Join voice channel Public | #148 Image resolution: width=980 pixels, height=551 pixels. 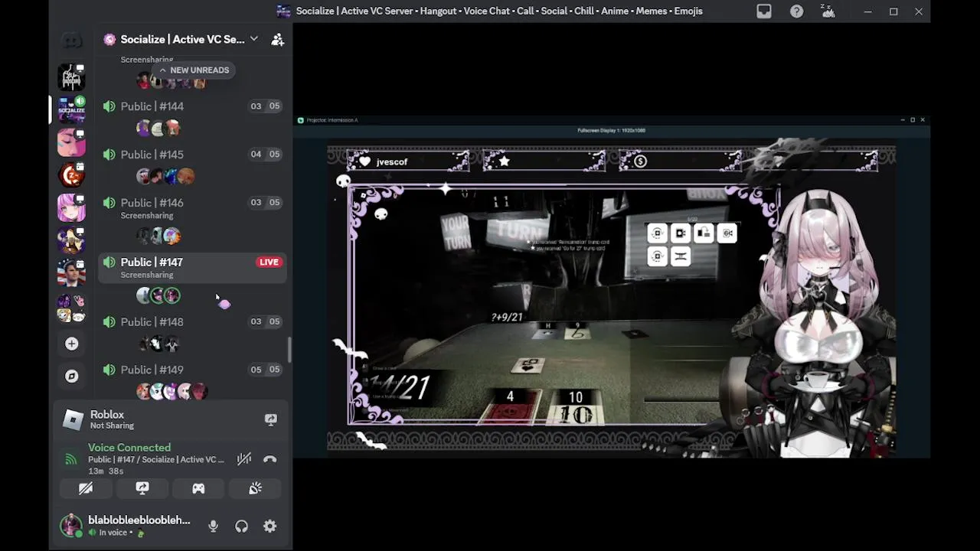point(192,321)
